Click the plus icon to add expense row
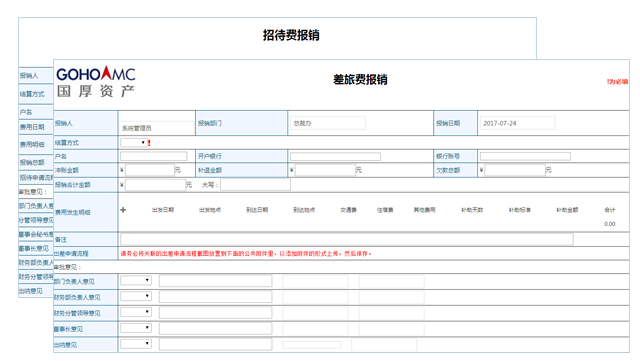 (x=123, y=210)
